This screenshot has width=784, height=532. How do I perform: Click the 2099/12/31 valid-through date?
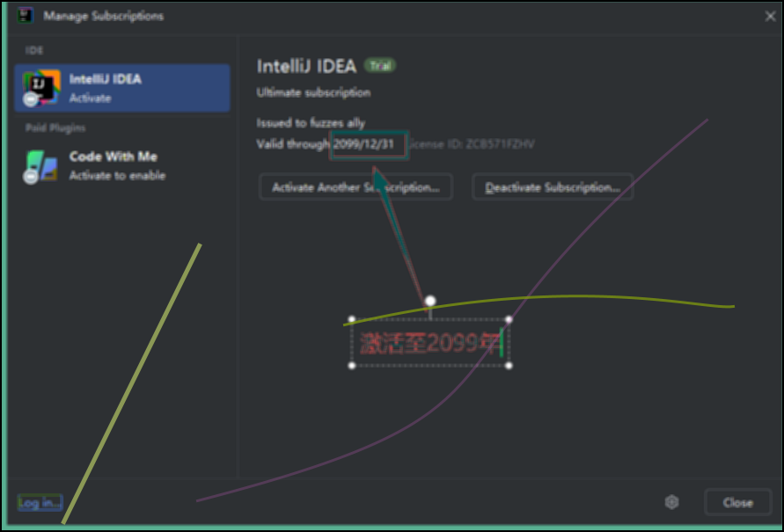point(363,144)
